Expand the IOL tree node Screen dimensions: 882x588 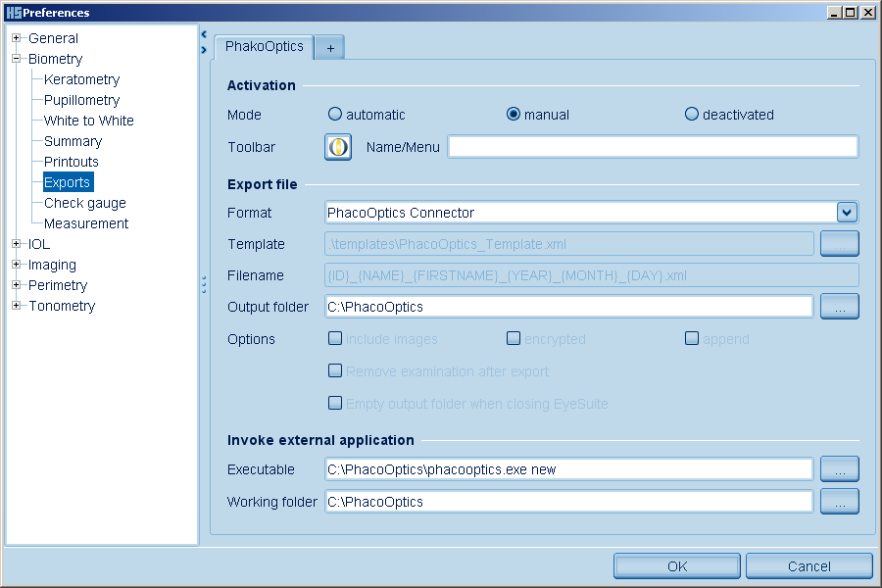click(17, 244)
